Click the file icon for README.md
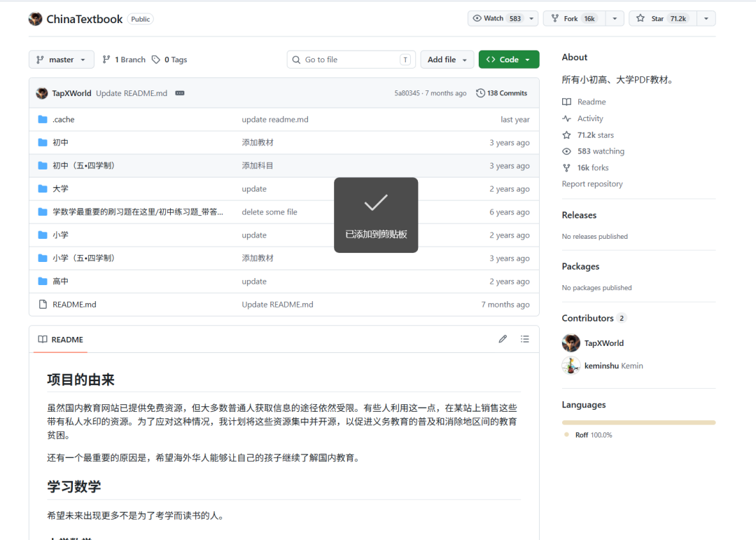The width and height of the screenshot is (756, 540). (43, 305)
